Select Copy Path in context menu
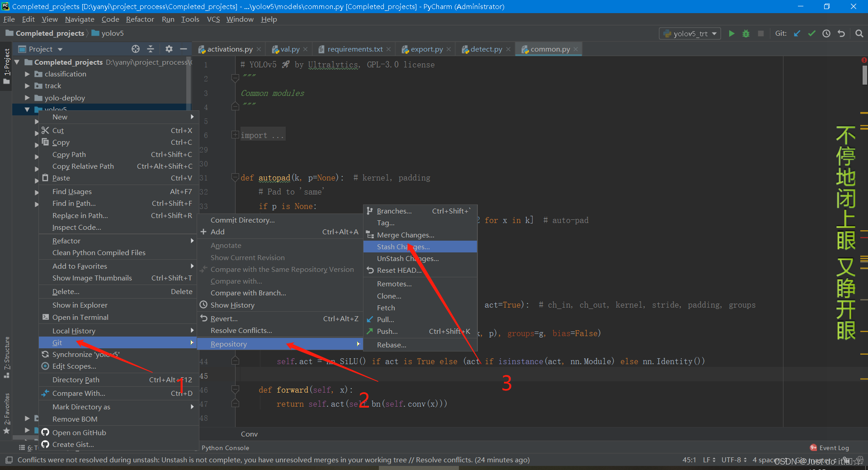 point(118,154)
